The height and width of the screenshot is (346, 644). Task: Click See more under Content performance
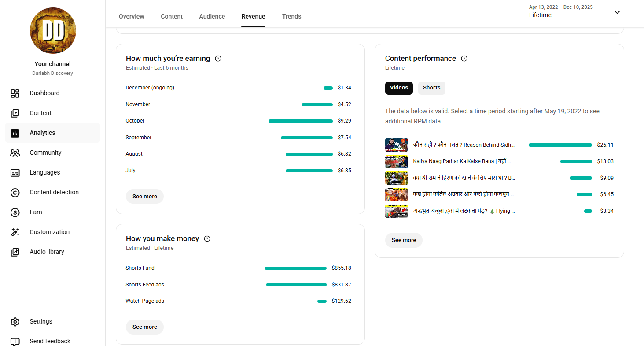click(404, 240)
